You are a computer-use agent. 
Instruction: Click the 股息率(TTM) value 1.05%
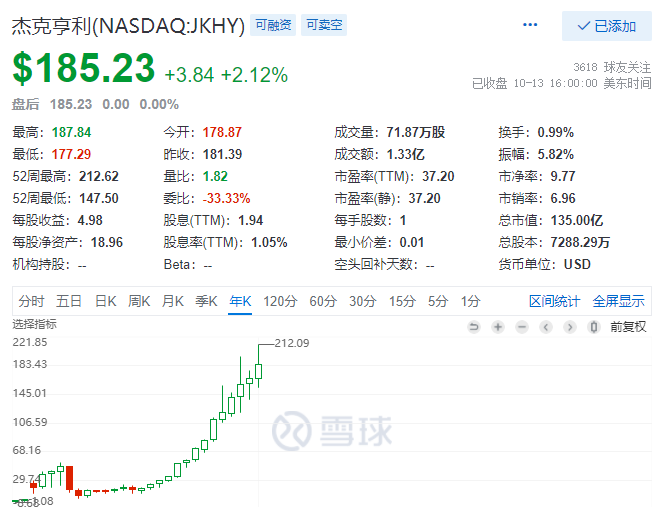click(269, 242)
